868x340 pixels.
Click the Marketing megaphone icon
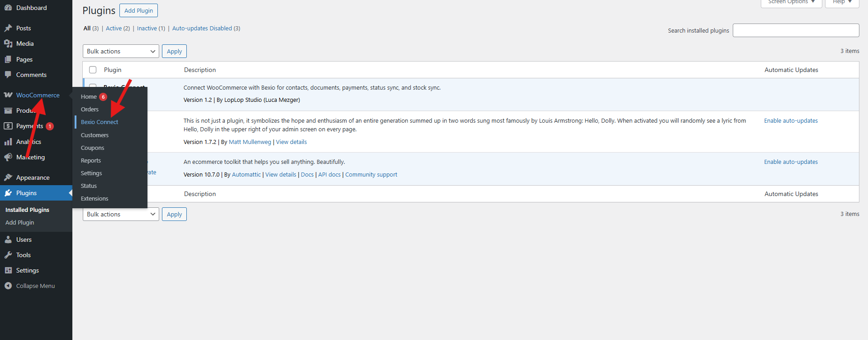coord(8,157)
